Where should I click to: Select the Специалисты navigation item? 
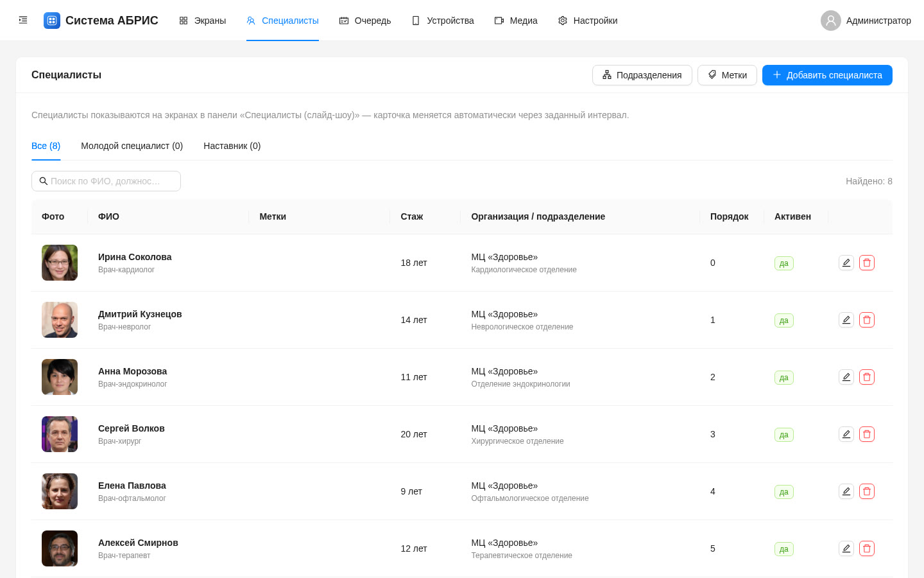pos(282,21)
